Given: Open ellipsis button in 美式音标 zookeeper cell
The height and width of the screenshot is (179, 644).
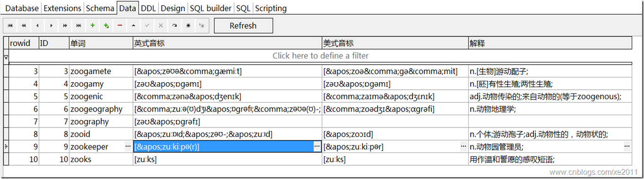Looking at the screenshot, I should [464, 147].
